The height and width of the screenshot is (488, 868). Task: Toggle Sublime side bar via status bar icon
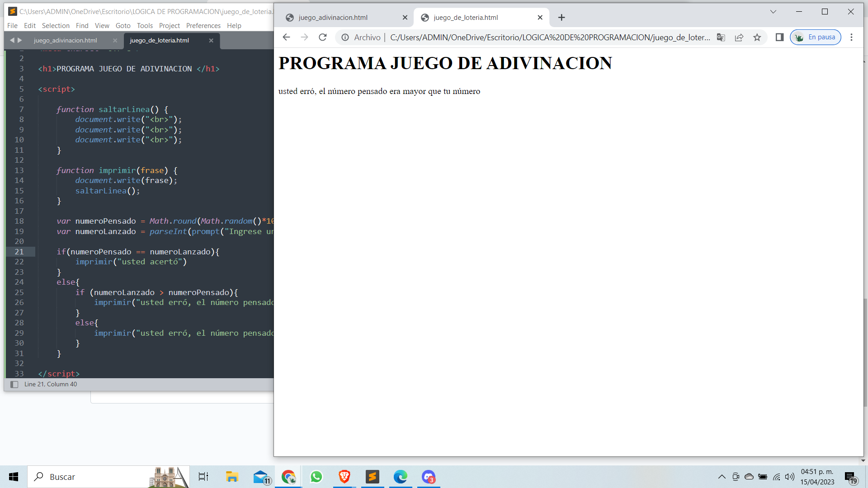click(x=14, y=384)
